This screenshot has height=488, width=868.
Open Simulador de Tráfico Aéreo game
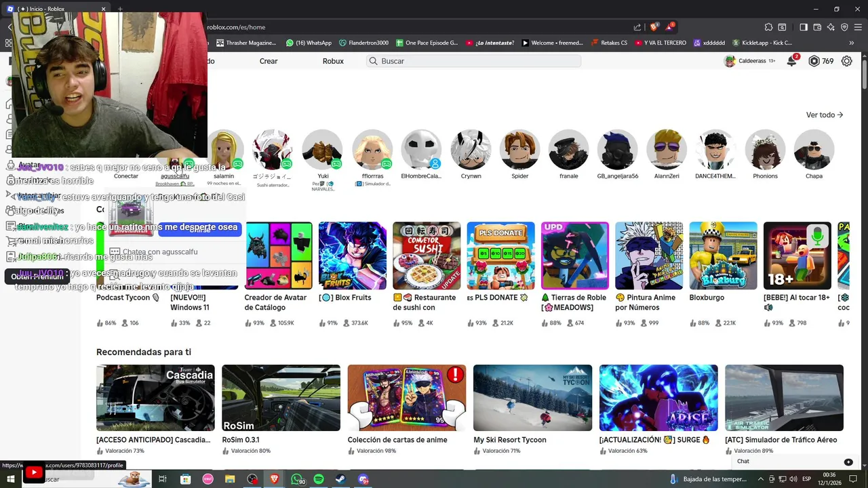784,398
